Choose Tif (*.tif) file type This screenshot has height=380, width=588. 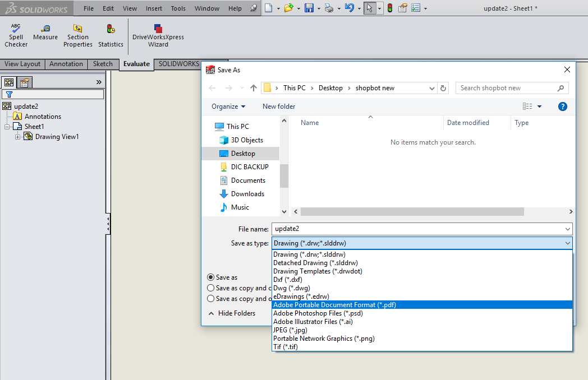[422, 346]
